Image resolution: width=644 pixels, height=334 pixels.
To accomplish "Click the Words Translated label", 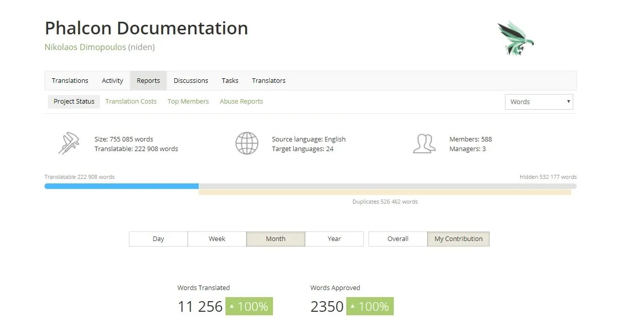I will 204,288.
